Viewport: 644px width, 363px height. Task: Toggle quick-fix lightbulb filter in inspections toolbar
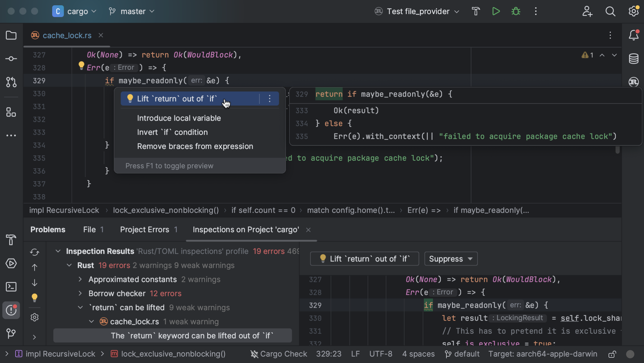35,298
